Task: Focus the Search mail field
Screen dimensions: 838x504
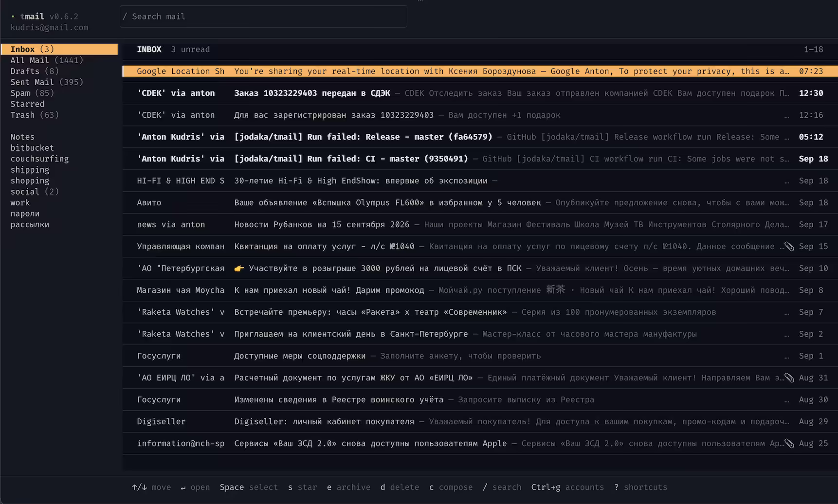Action: click(263, 17)
